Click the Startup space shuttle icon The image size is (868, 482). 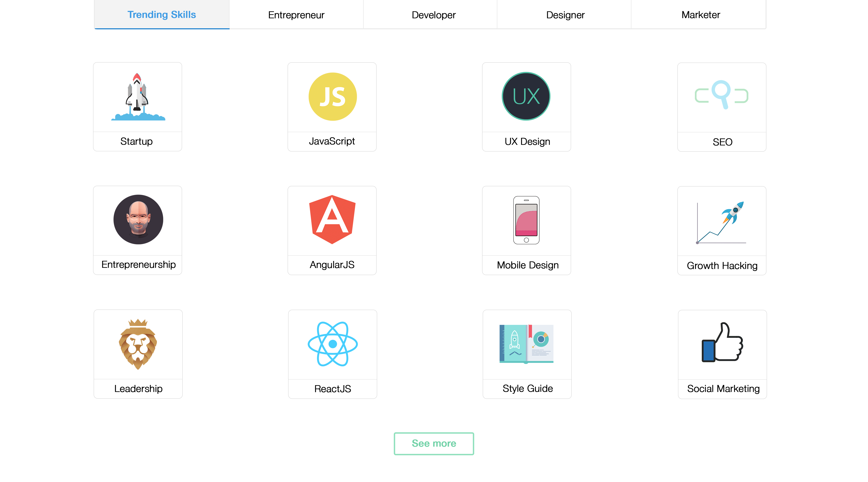[137, 97]
